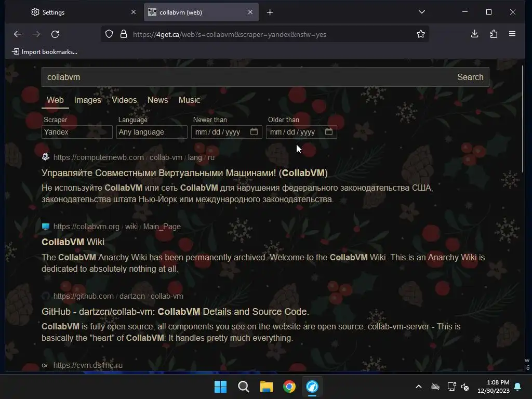The width and height of the screenshot is (532, 399).
Task: Open the downloads panel
Action: 475,34
